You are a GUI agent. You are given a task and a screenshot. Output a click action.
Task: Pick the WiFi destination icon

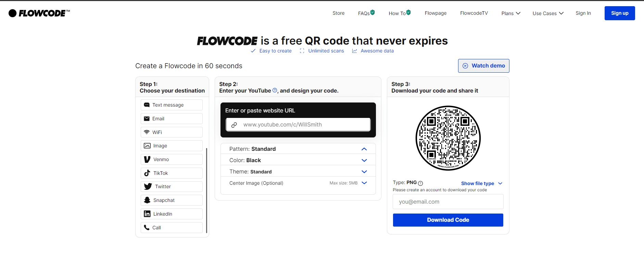[x=147, y=132]
